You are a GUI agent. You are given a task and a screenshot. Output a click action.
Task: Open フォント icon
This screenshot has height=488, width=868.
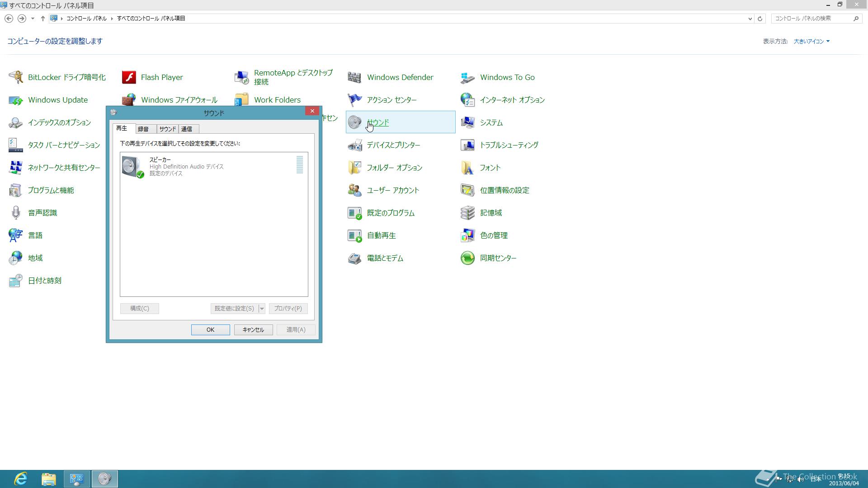click(468, 168)
